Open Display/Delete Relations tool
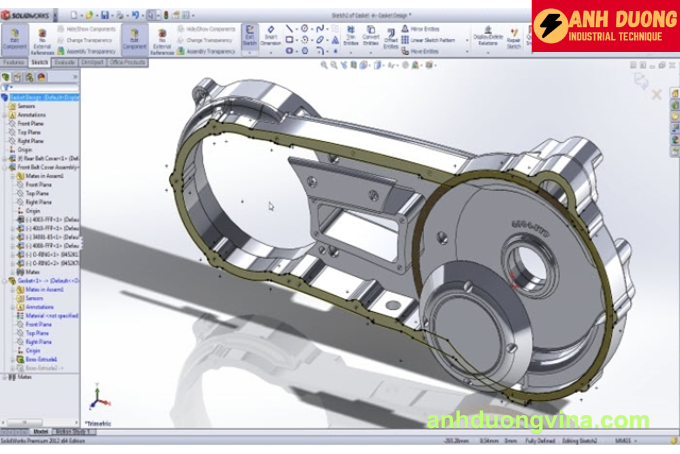Screen dimensions: 680x454 tap(487, 38)
